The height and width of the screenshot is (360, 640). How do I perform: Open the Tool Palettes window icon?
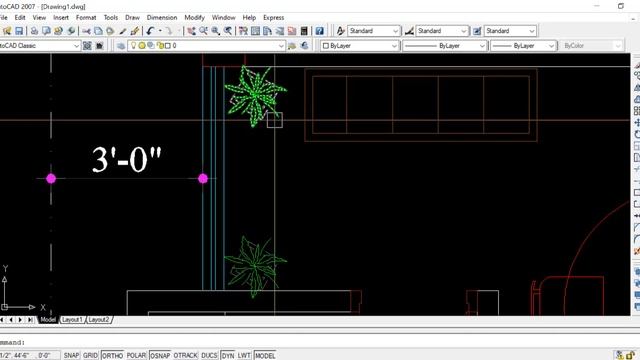(267, 31)
